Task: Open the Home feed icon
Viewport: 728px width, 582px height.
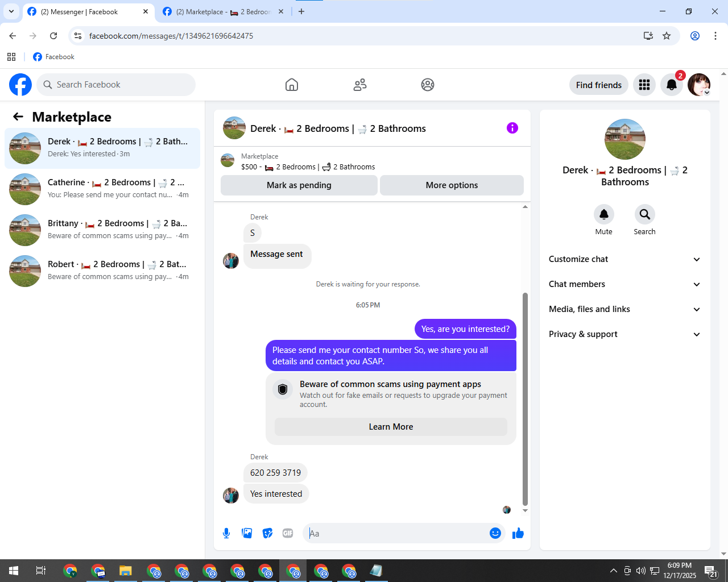Action: 292,85
